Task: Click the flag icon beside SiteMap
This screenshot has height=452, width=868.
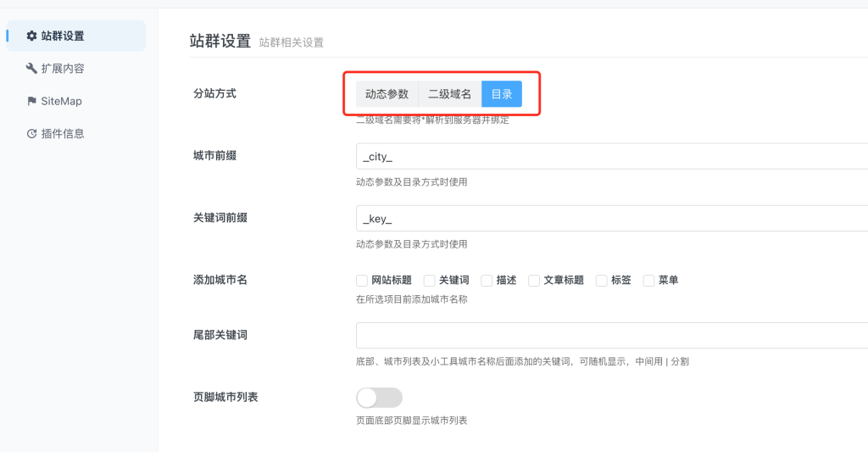Action: (x=32, y=101)
